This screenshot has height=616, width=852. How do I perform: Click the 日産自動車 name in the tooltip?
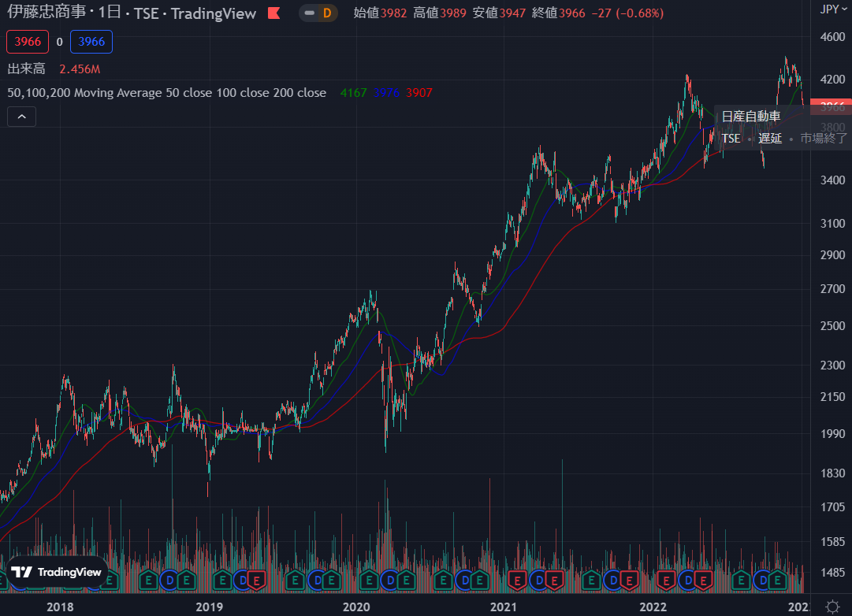[751, 117]
